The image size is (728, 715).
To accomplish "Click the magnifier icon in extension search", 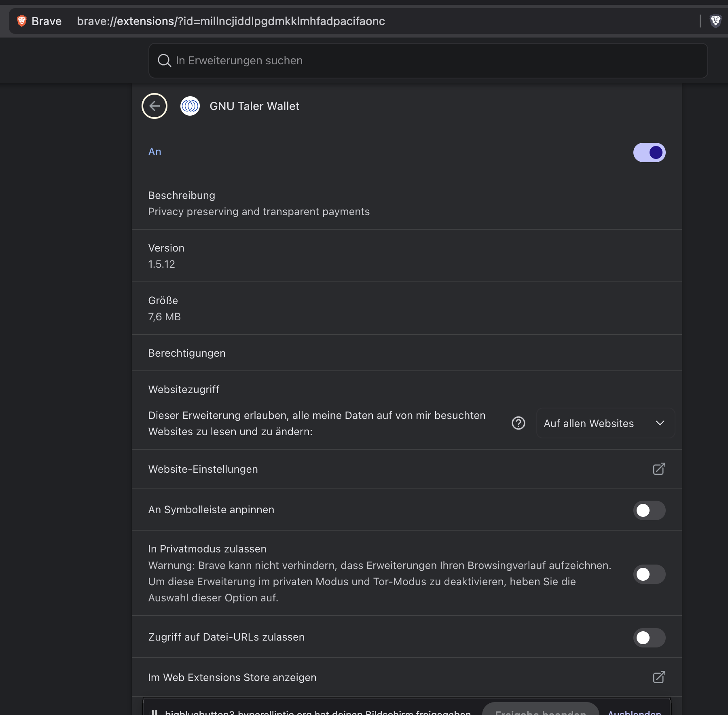I will point(164,61).
